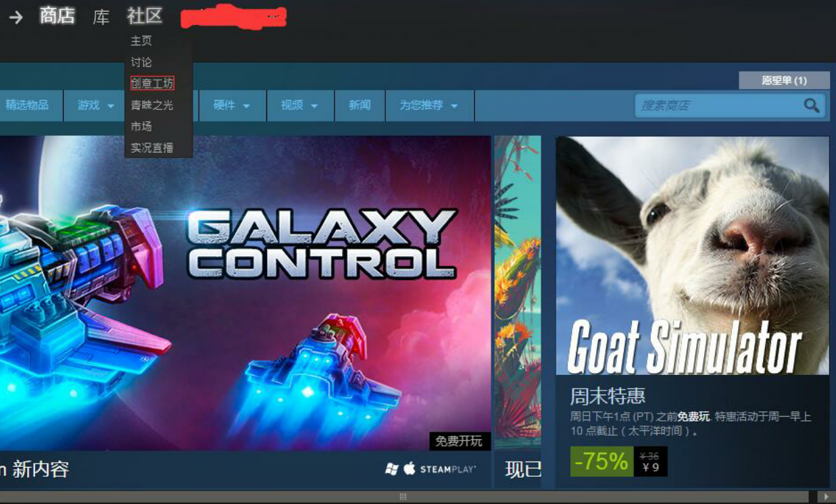Viewport: 836px width, 504px height.
Task: Click the Apple platform icon
Action: tap(410, 468)
